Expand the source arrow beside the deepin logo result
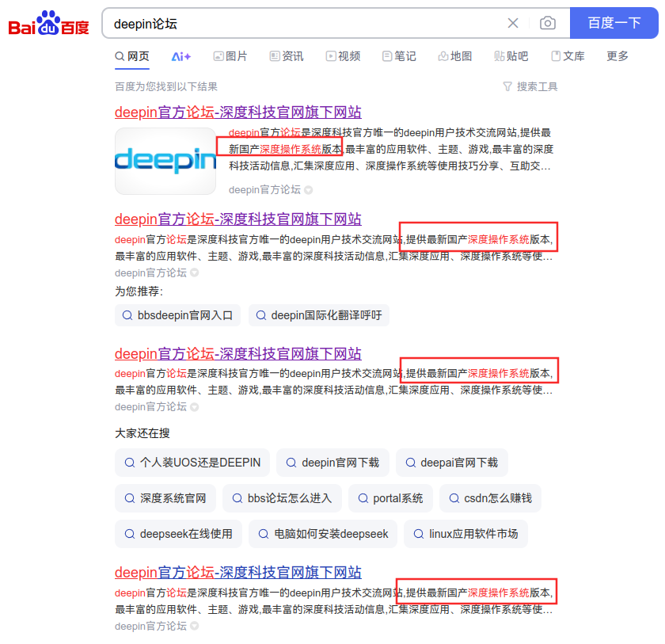665x644 pixels. coord(309,190)
